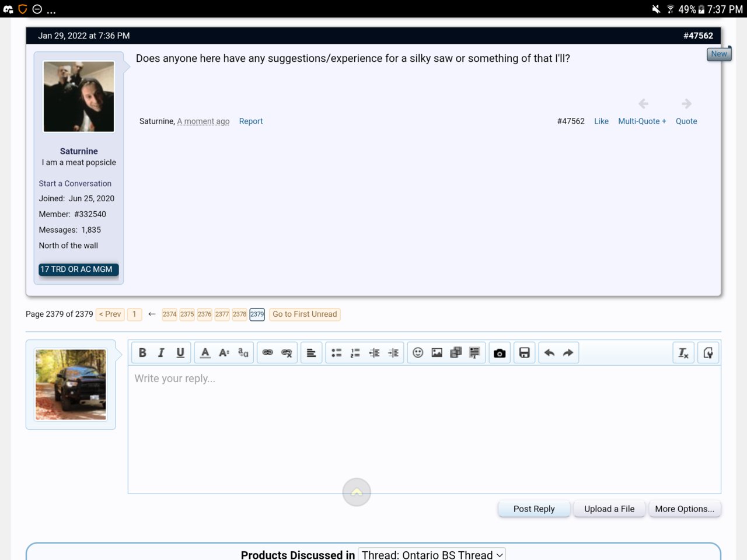Open thread page 2375
This screenshot has width=747, height=560.
[187, 314]
